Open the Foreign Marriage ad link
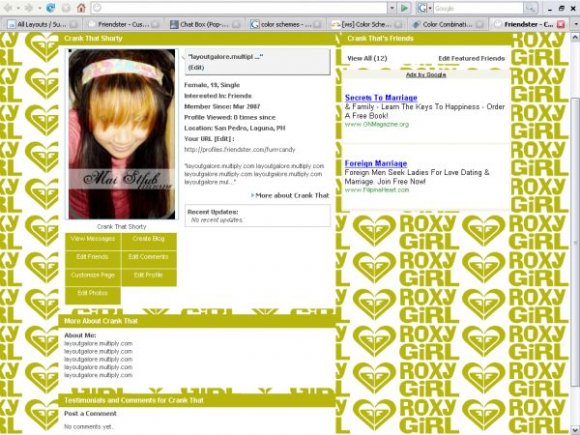The height and width of the screenshot is (435, 580). pyautogui.click(x=376, y=163)
